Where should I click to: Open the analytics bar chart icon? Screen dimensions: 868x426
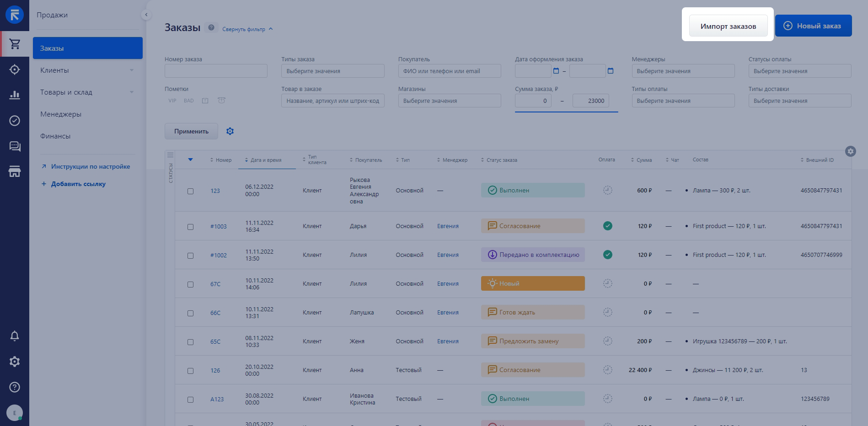point(15,95)
